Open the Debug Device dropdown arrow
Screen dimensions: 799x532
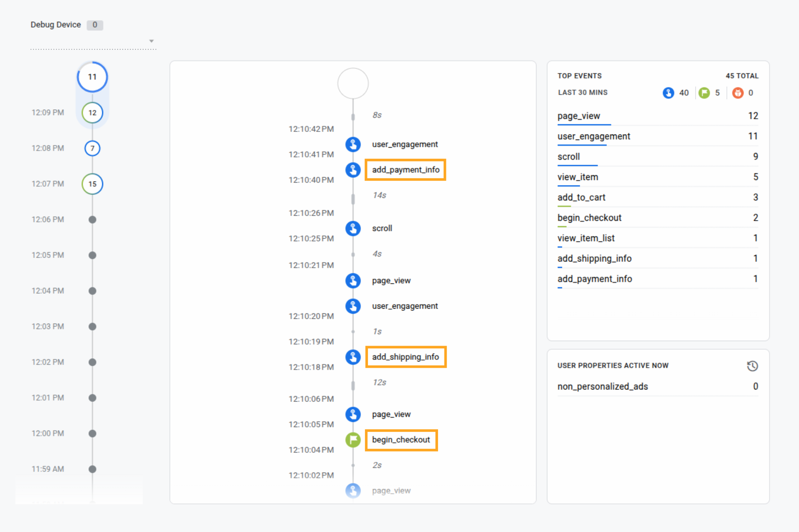(x=151, y=41)
